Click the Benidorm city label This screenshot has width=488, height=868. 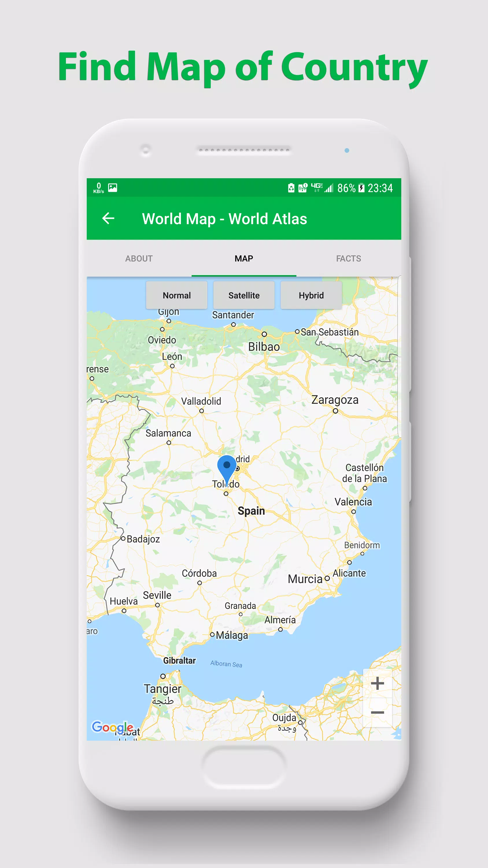[362, 545]
